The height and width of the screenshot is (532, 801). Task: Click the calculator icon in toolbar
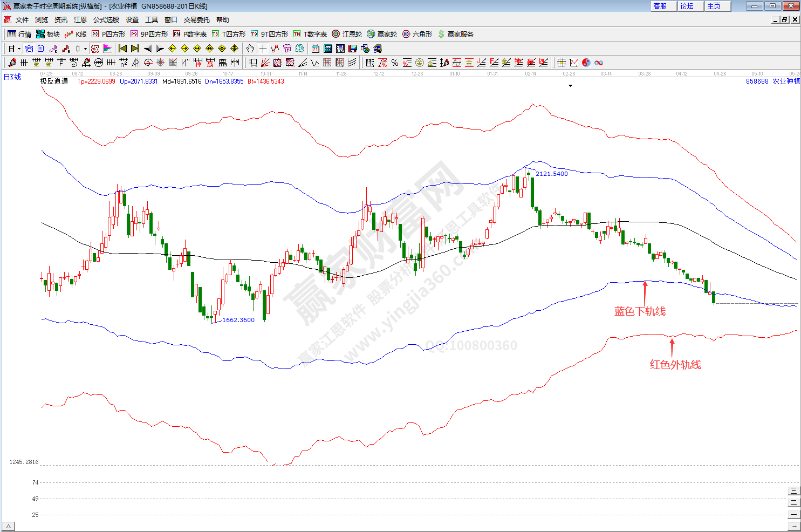pos(328,49)
